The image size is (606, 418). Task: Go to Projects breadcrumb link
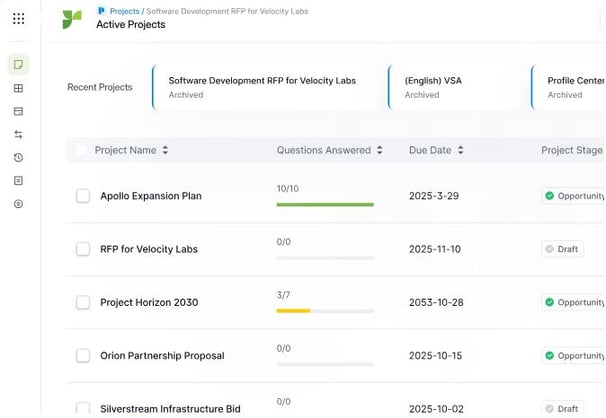(x=124, y=11)
